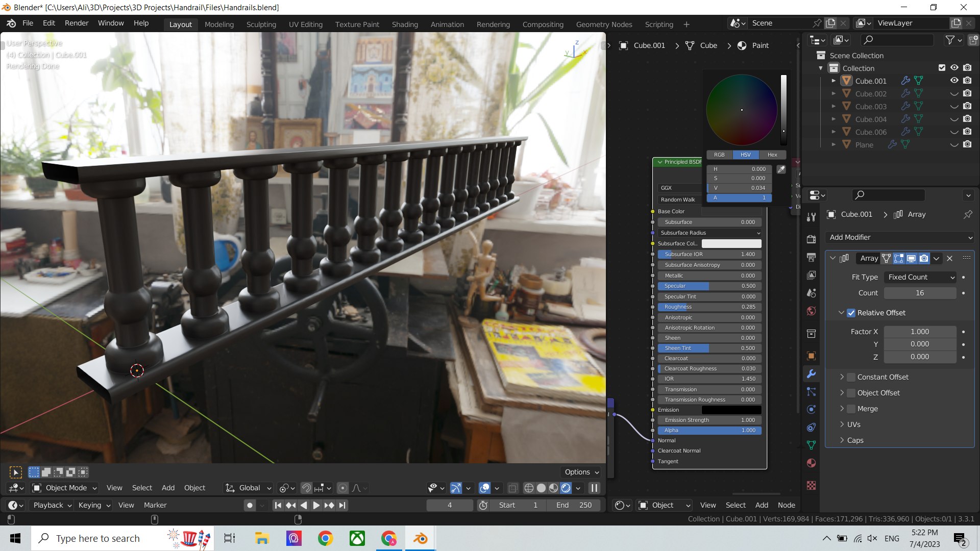Open the node editor Node menu
The image size is (980, 551).
[786, 505]
